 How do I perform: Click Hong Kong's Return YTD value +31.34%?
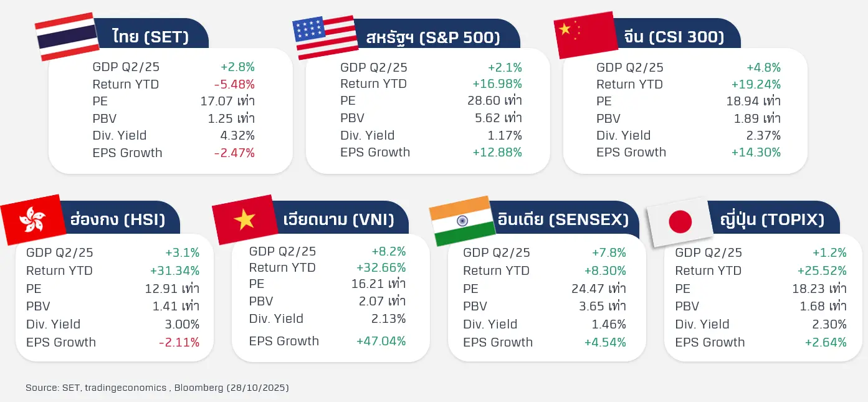(x=174, y=270)
